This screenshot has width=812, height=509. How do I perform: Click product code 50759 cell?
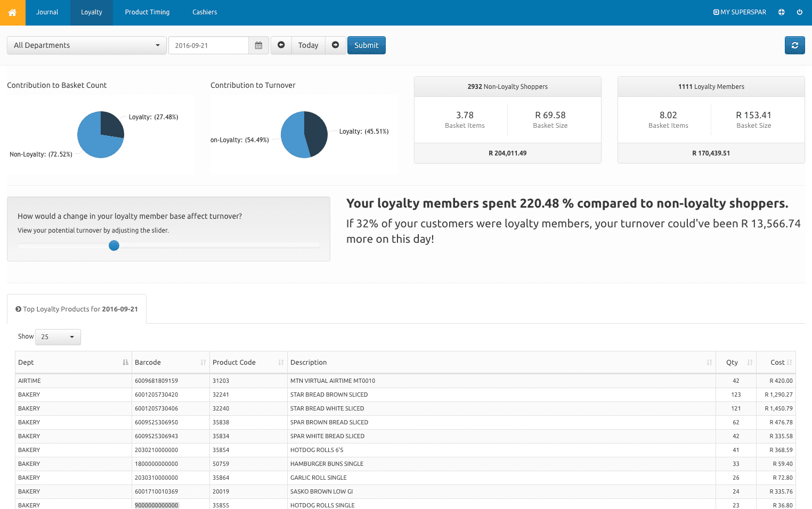coord(248,464)
